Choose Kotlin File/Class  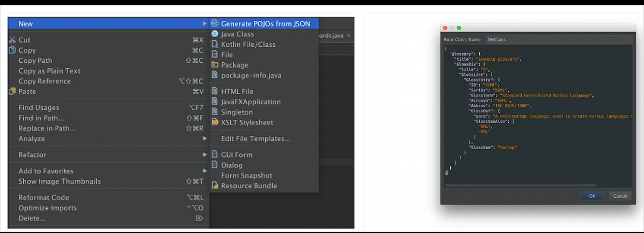point(264,44)
